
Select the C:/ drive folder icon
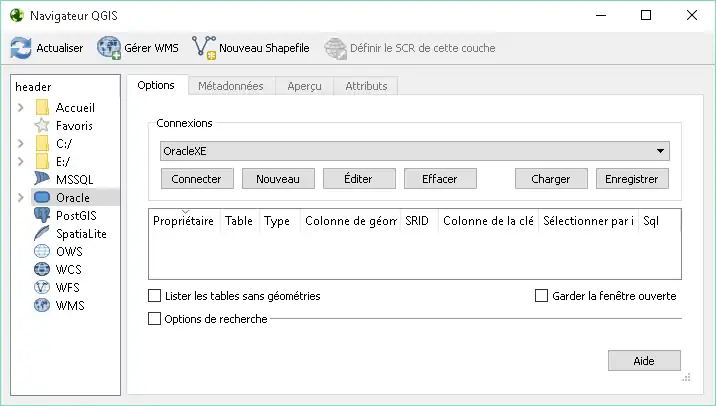42,143
